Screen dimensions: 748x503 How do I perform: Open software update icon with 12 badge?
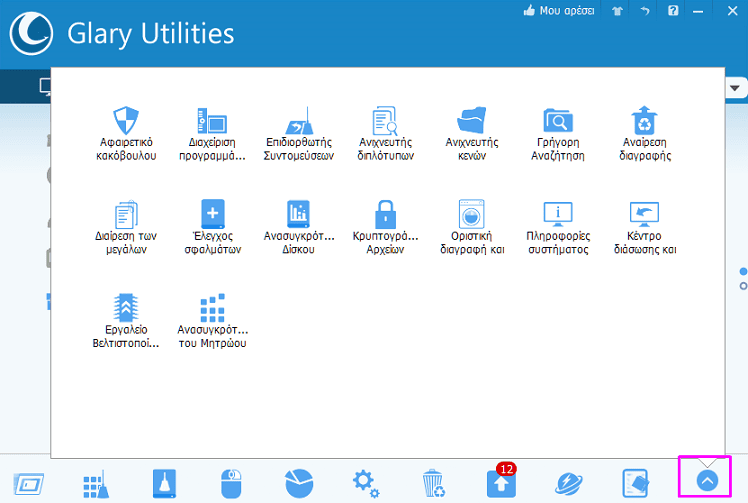pos(502,481)
